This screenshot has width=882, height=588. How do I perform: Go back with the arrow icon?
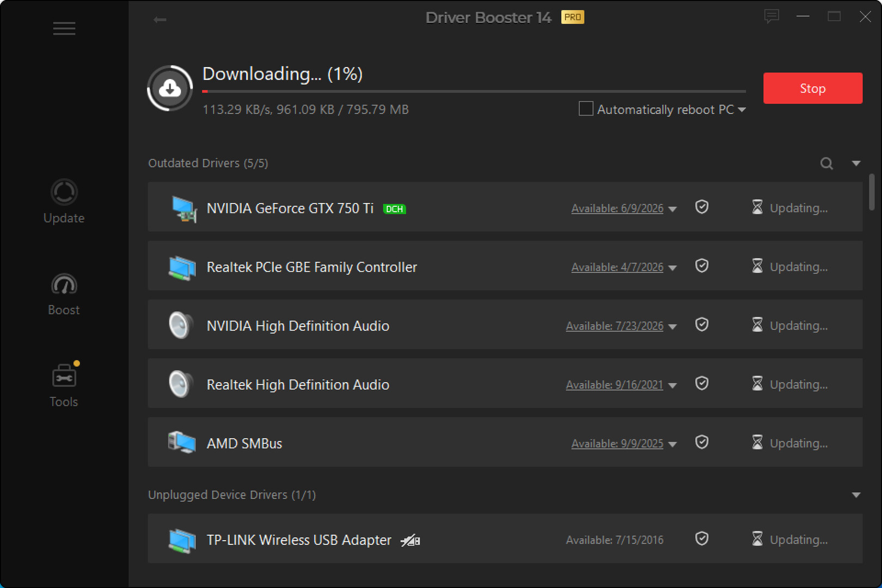[x=160, y=20]
